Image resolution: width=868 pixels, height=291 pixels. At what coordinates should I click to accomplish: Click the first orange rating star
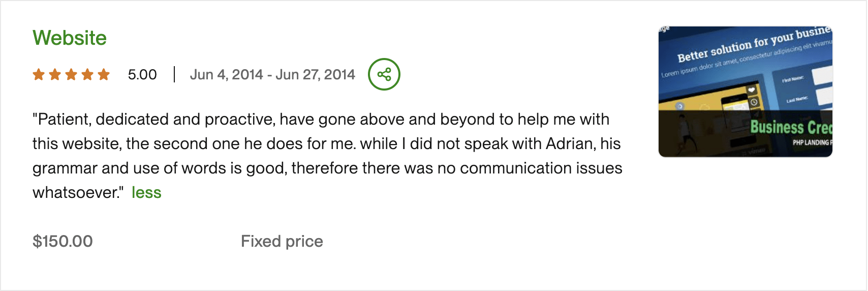click(39, 75)
